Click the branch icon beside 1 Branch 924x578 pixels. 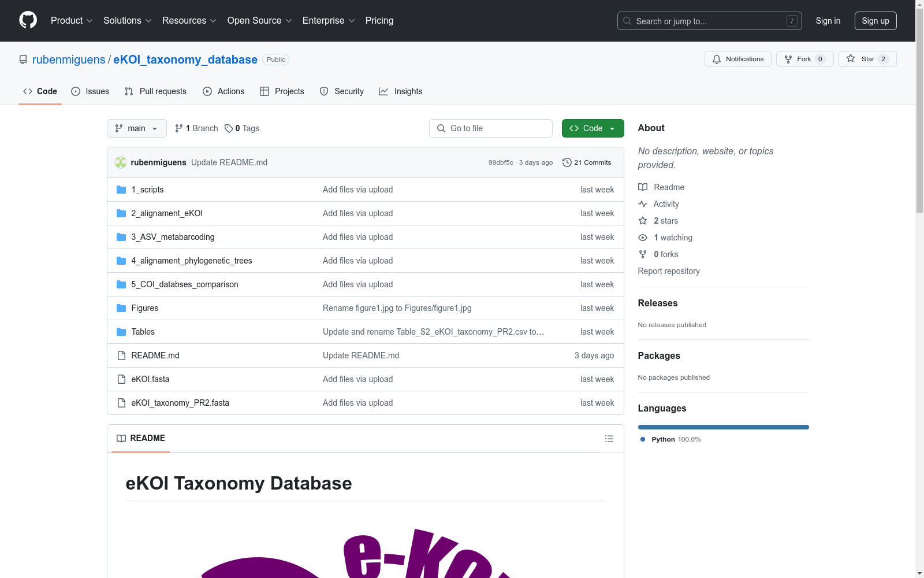pos(179,128)
